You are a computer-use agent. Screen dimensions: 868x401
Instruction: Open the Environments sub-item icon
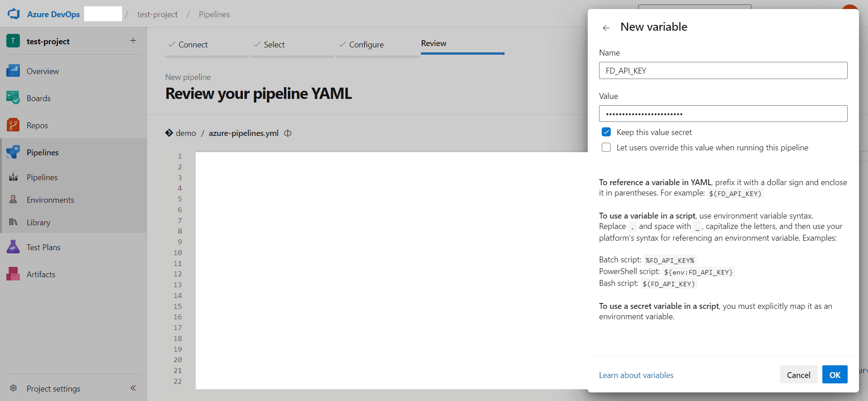coord(14,200)
